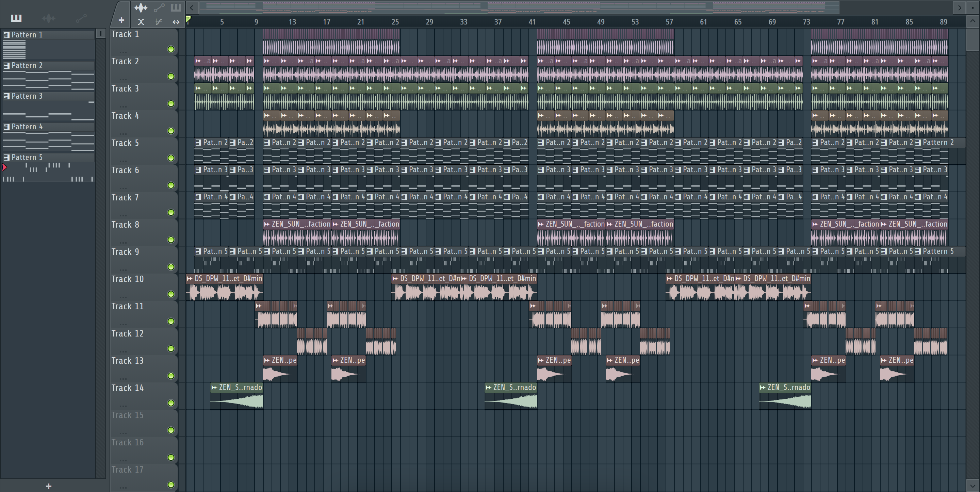This screenshot has width=980, height=492.
Task: Click the Track 11 label text
Action: click(128, 306)
